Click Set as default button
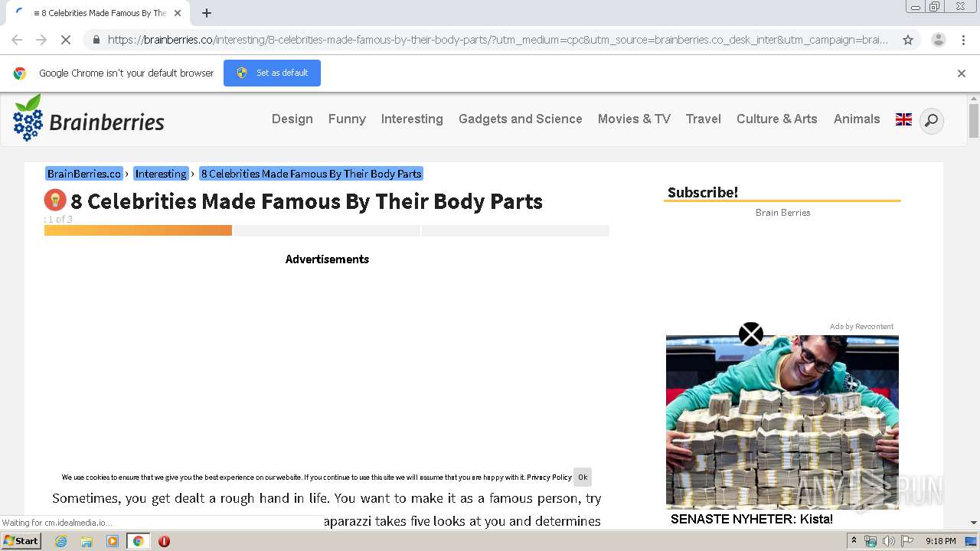The height and width of the screenshot is (551, 980). pyautogui.click(x=272, y=73)
